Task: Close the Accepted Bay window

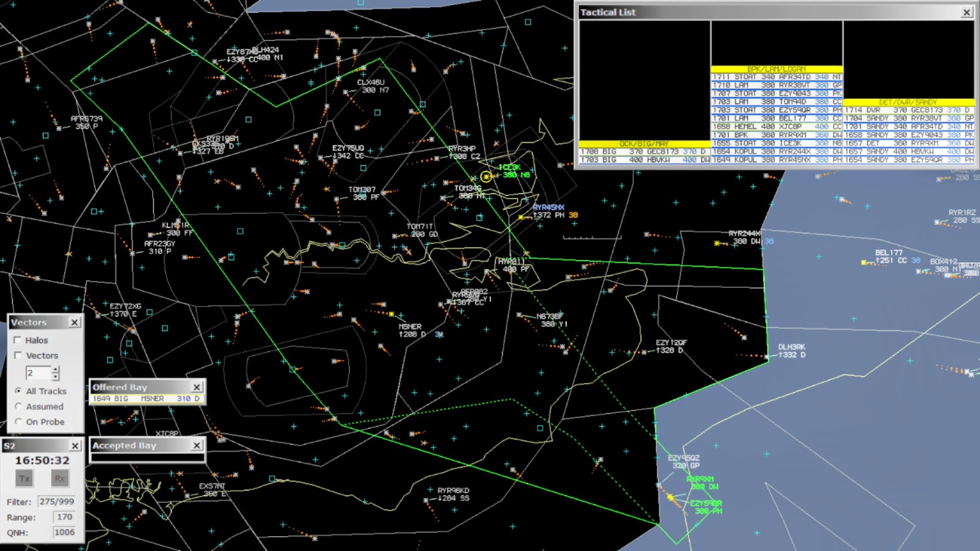Action: pyautogui.click(x=197, y=446)
